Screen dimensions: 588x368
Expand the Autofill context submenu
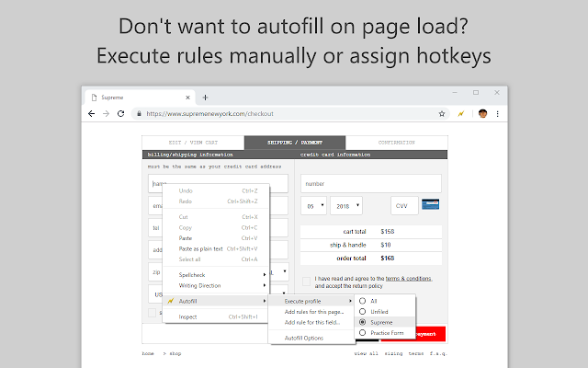(x=216, y=301)
